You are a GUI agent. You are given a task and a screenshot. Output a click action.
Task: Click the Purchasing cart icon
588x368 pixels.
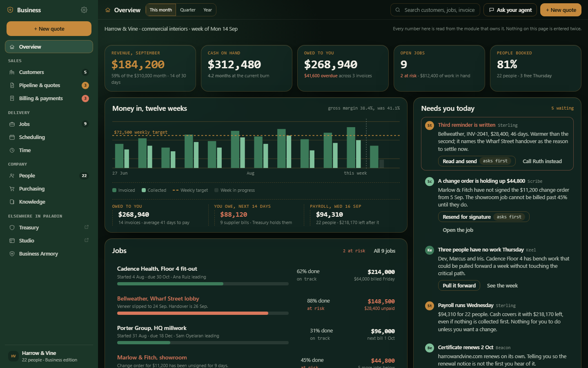tap(12, 189)
